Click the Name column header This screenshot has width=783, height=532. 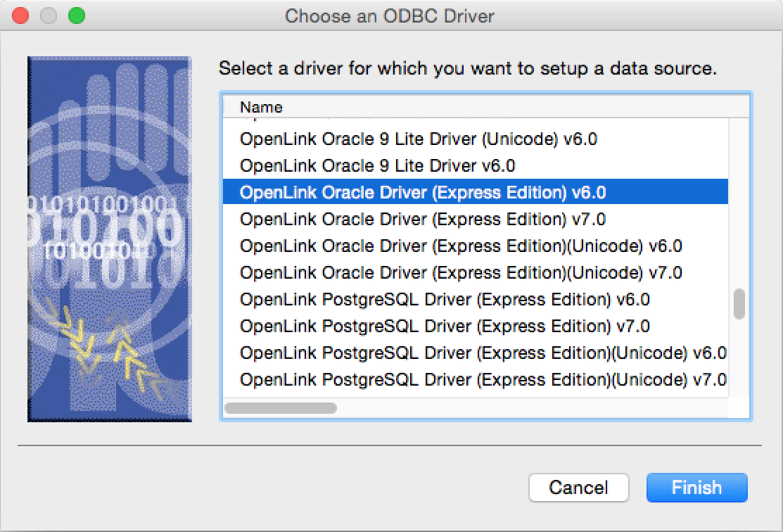(x=486, y=107)
